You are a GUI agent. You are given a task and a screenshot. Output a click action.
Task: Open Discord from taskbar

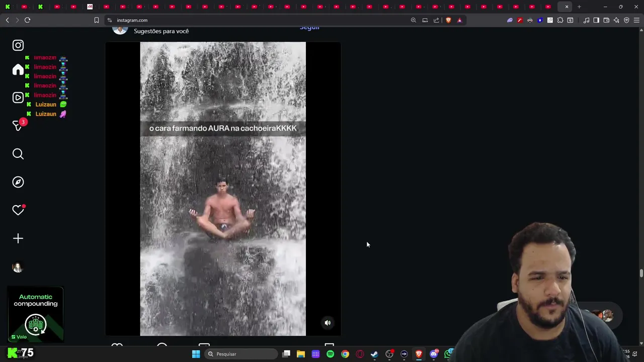pyautogui.click(x=434, y=354)
